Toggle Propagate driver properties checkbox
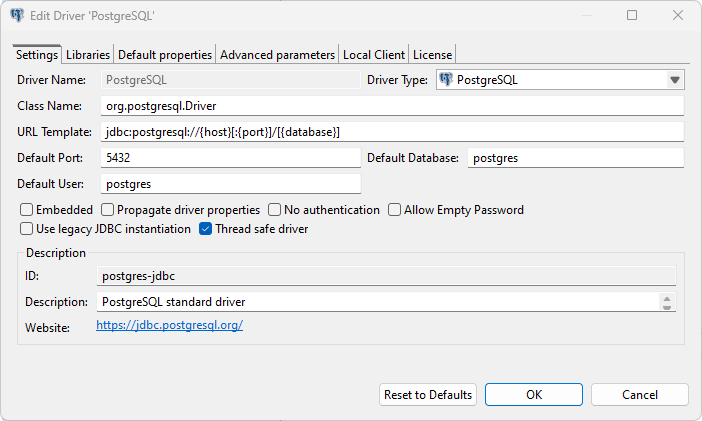 (x=107, y=210)
